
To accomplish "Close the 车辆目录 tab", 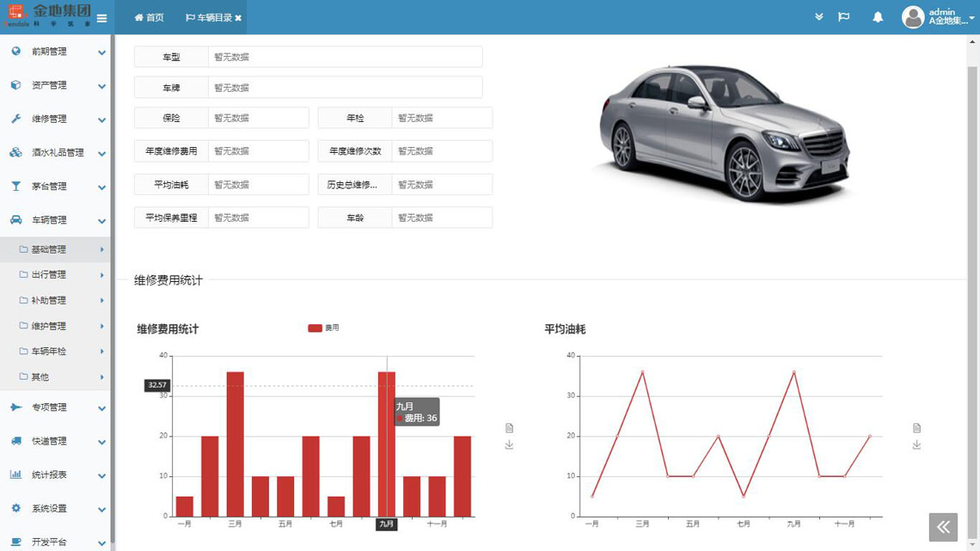I will [238, 18].
